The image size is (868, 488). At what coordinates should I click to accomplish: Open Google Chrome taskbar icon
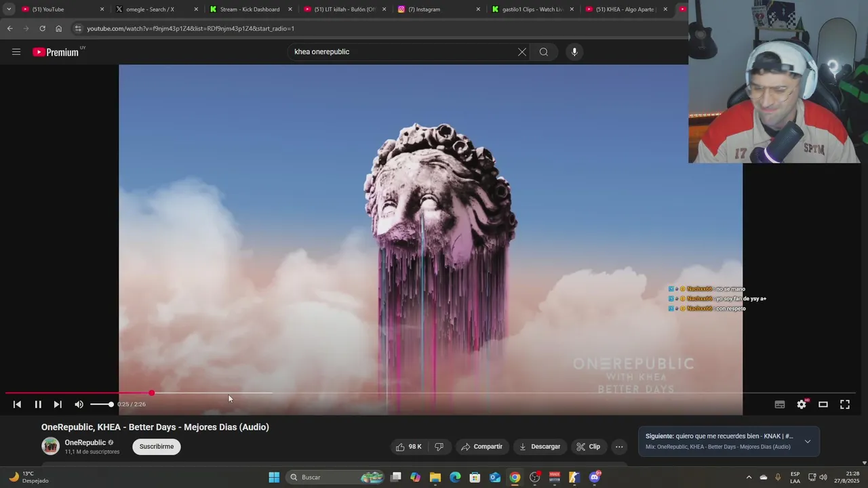click(515, 477)
